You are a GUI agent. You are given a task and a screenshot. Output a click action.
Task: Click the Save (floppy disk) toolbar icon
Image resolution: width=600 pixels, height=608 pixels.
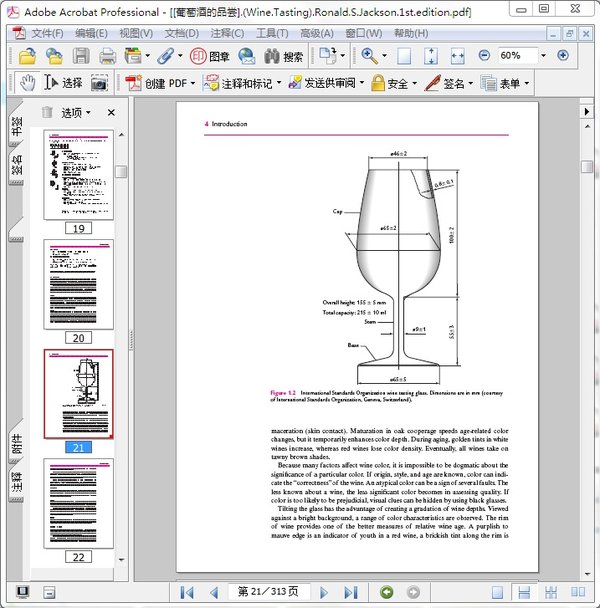click(81, 56)
